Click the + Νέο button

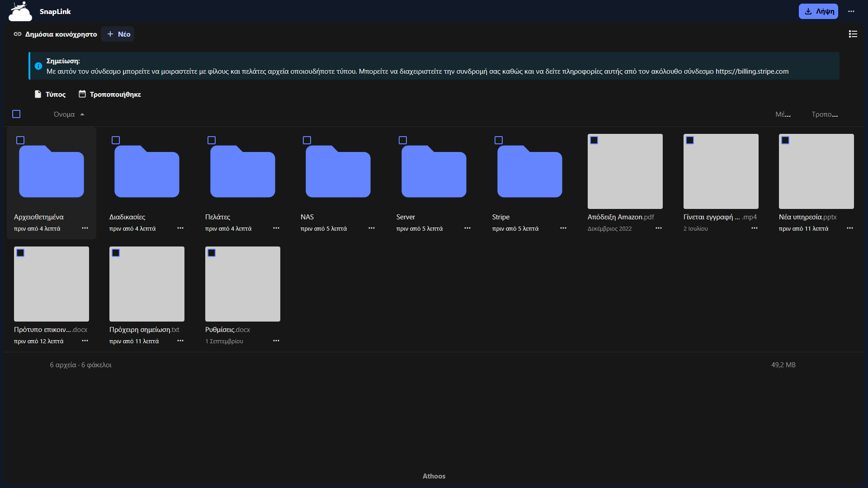click(x=118, y=34)
